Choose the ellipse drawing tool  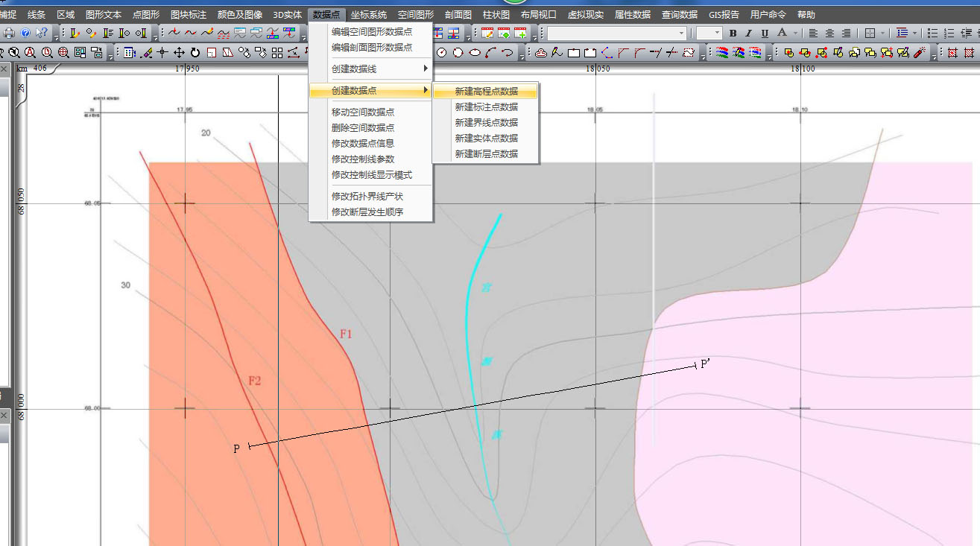tap(475, 53)
